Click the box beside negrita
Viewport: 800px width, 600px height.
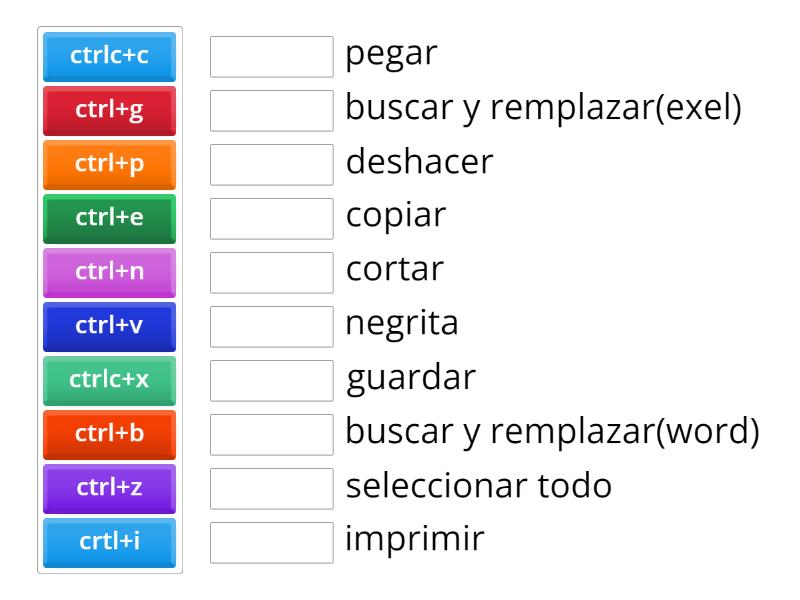(x=271, y=325)
